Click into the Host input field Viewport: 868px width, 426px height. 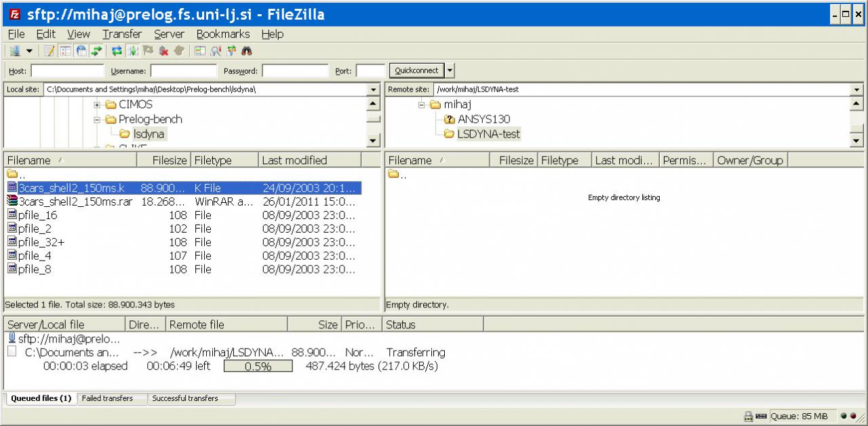(x=67, y=71)
